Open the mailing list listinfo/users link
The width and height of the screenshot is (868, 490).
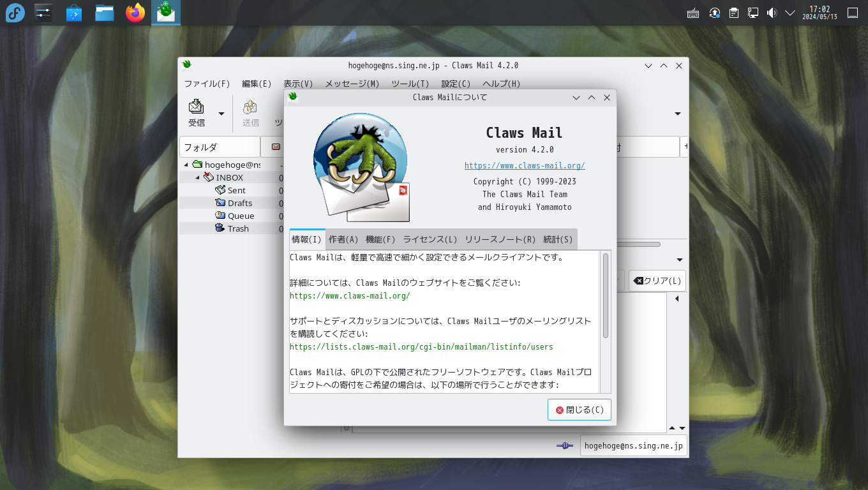(x=421, y=346)
